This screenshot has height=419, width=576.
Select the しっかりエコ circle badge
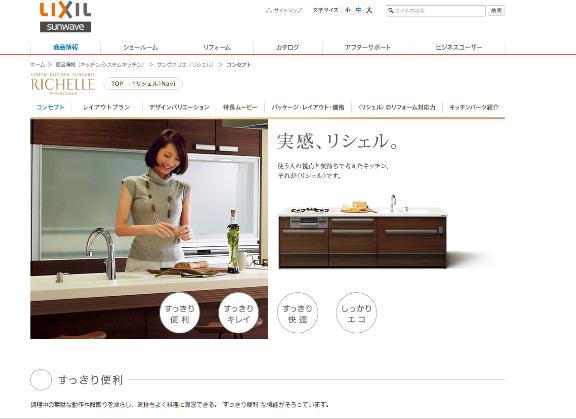coord(356,313)
